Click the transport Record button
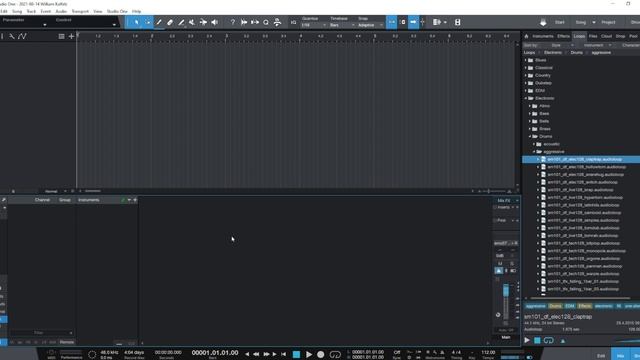640x360 pixels. pos(321,354)
